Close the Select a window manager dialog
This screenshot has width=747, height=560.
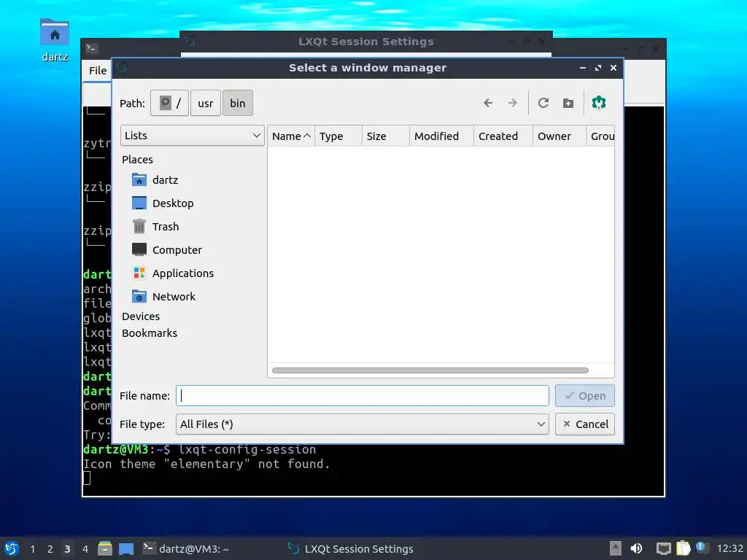[614, 68]
